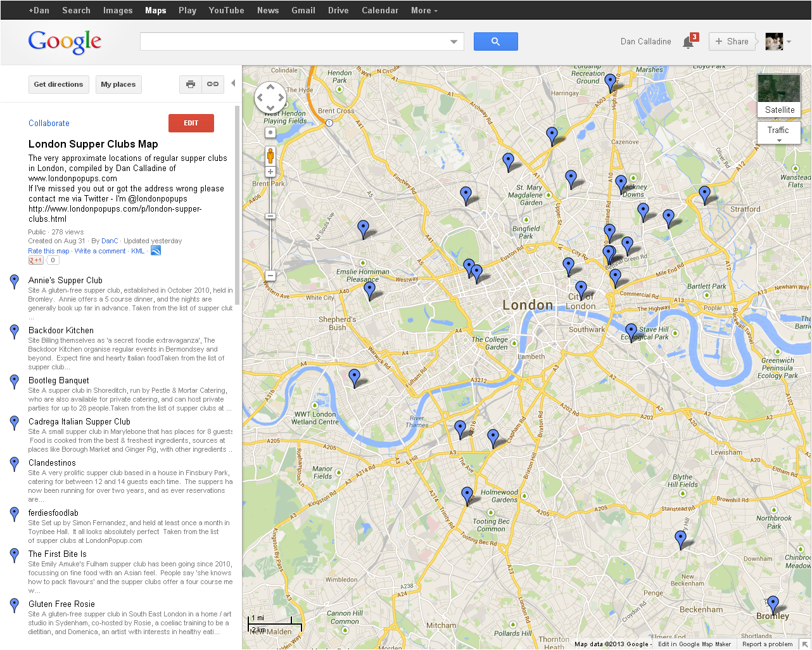Screen dimensions: 812x650
Task: Zoom out with the minus button
Action: tap(270, 276)
